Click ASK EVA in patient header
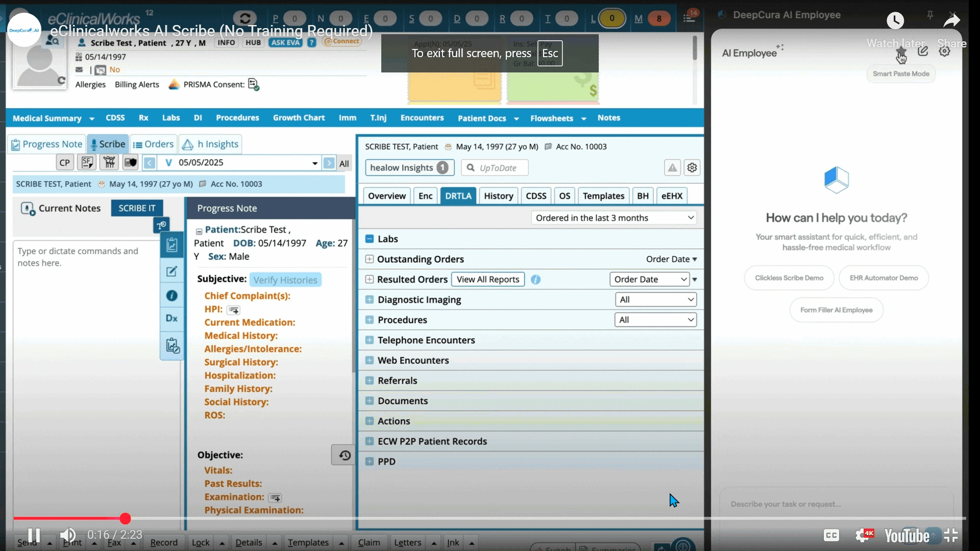Viewport: 980px width, 551px height. click(285, 43)
